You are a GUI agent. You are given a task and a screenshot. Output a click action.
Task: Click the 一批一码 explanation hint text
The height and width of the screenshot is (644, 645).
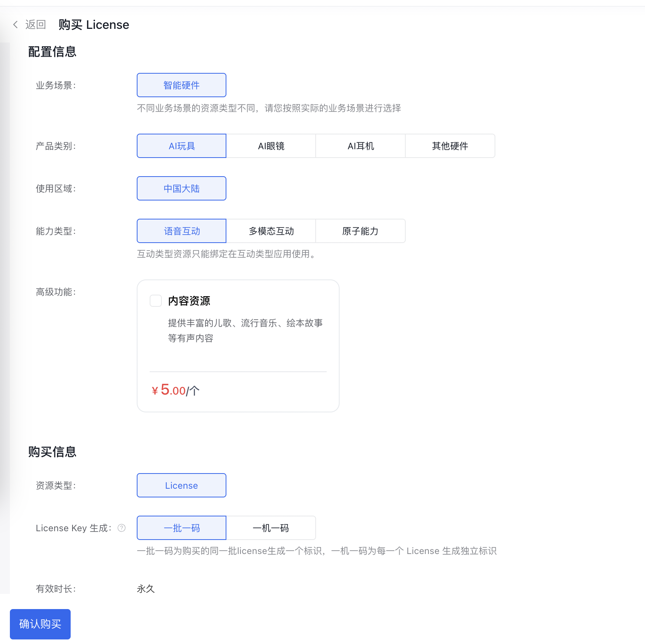click(x=317, y=551)
